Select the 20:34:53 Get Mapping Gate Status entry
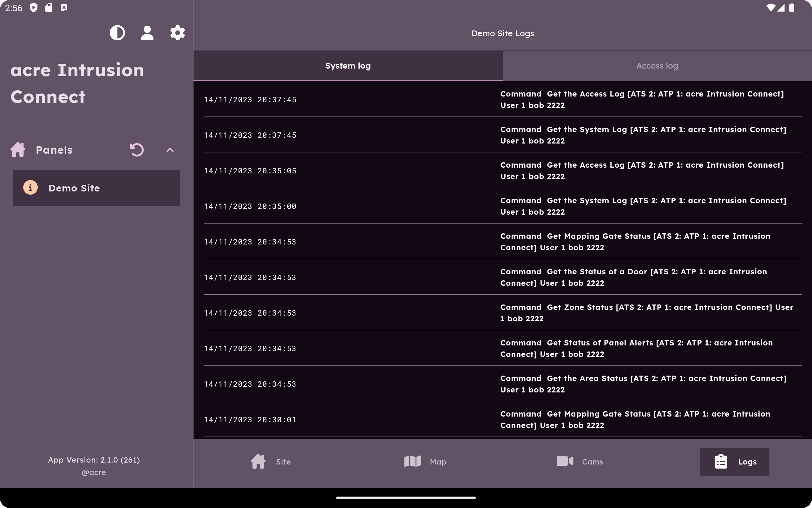This screenshot has width=812, height=508. pyautogui.click(x=503, y=242)
